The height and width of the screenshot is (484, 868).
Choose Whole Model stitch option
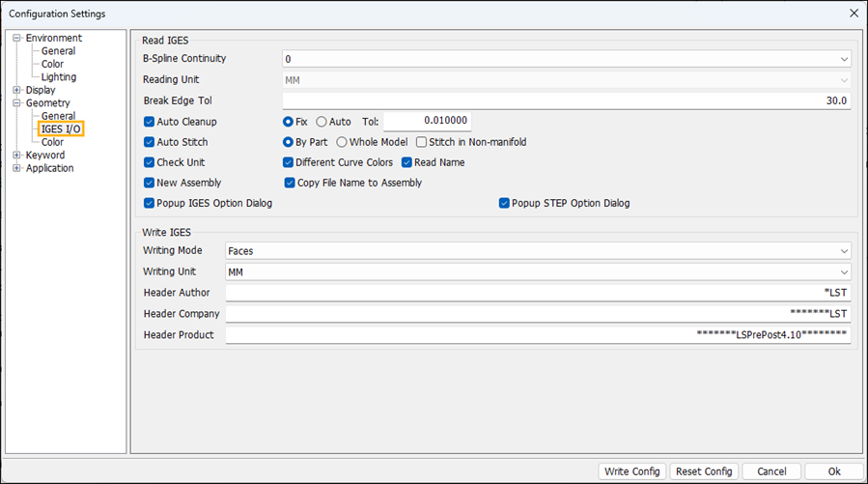(x=343, y=142)
